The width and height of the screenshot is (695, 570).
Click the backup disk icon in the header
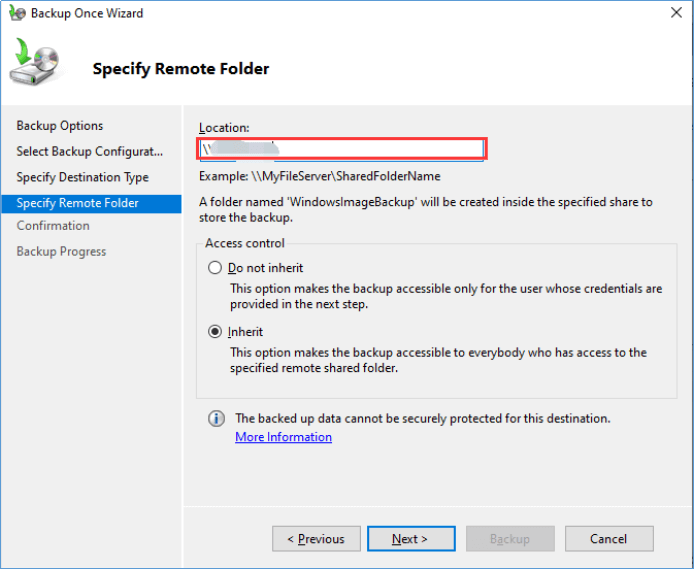click(x=35, y=65)
